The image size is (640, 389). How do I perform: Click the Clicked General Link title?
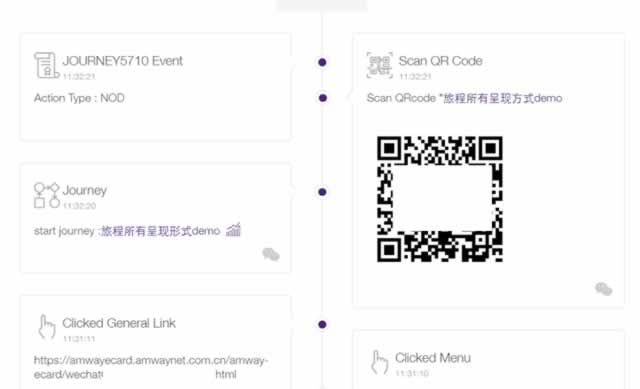tap(119, 323)
